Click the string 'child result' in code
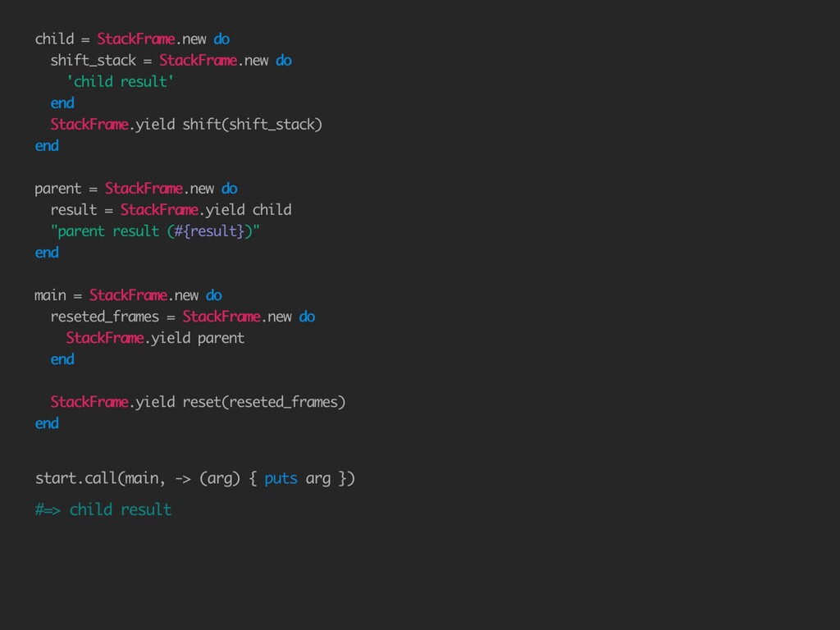The width and height of the screenshot is (840, 630). (120, 81)
